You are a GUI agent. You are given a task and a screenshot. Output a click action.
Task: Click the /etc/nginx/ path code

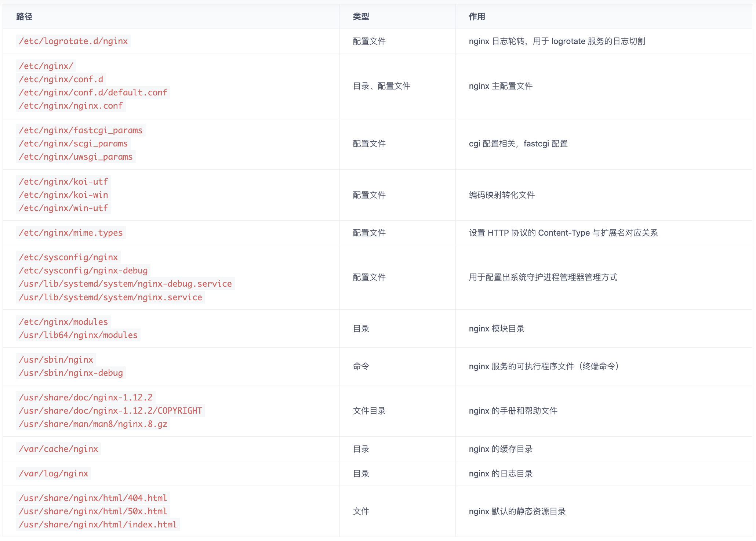46,66
